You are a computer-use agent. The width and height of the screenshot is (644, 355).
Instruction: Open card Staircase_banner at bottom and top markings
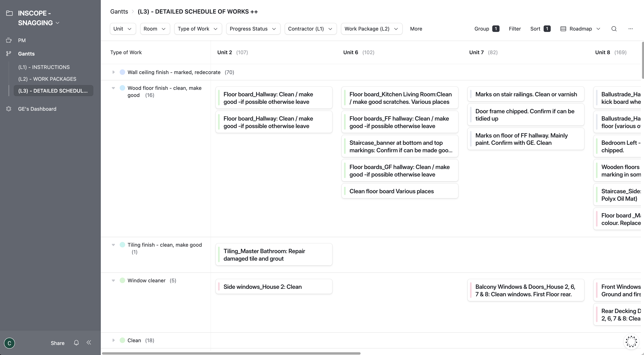(x=400, y=146)
